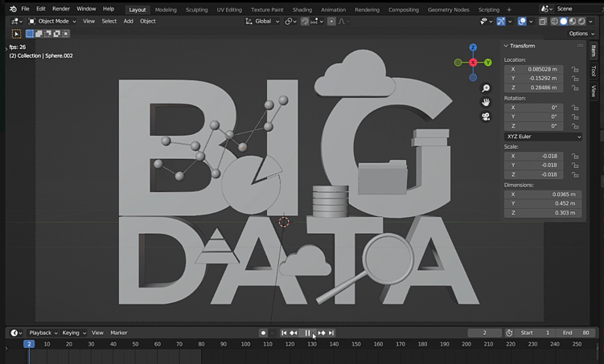Jump to the timeline end frame

click(x=331, y=333)
